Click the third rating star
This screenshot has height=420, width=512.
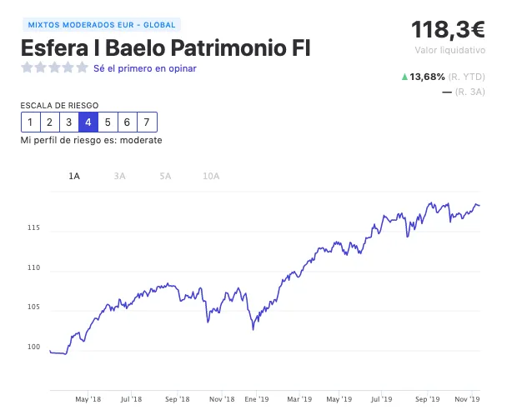[54, 68]
